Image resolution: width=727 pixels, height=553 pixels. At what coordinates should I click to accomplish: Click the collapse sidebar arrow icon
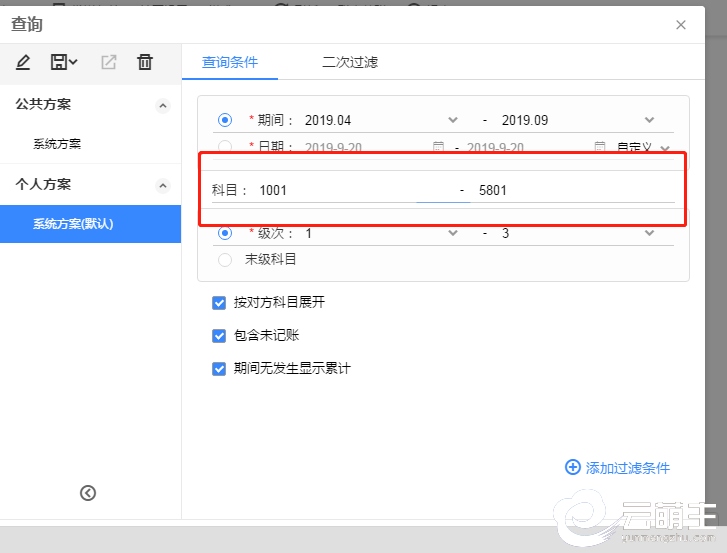tap(88, 492)
